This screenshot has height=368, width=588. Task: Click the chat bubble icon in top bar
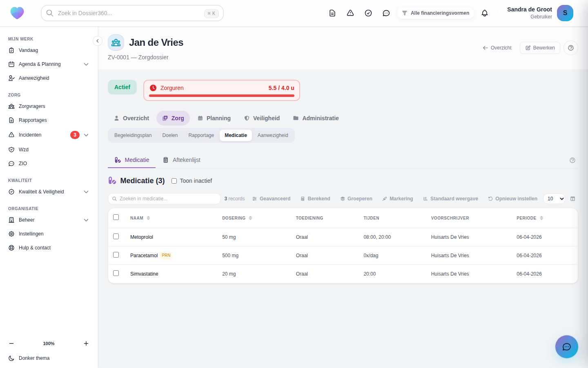tap(386, 13)
